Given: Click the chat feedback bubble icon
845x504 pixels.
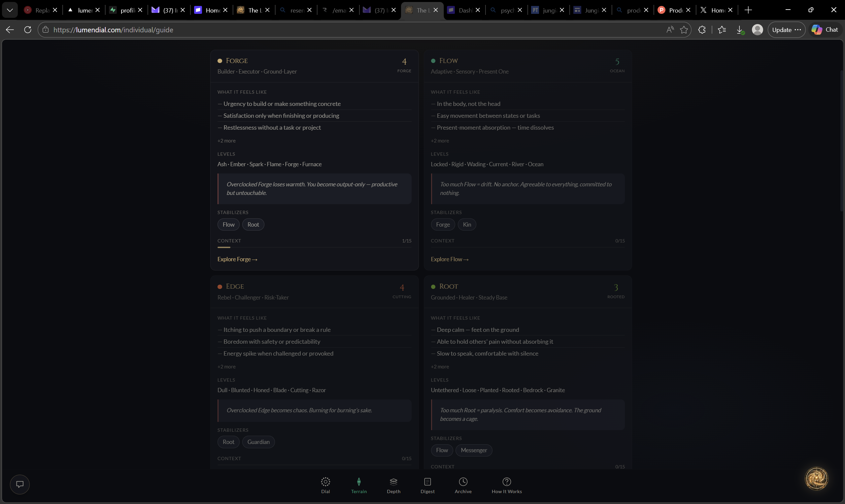Looking at the screenshot, I should tap(20, 484).
